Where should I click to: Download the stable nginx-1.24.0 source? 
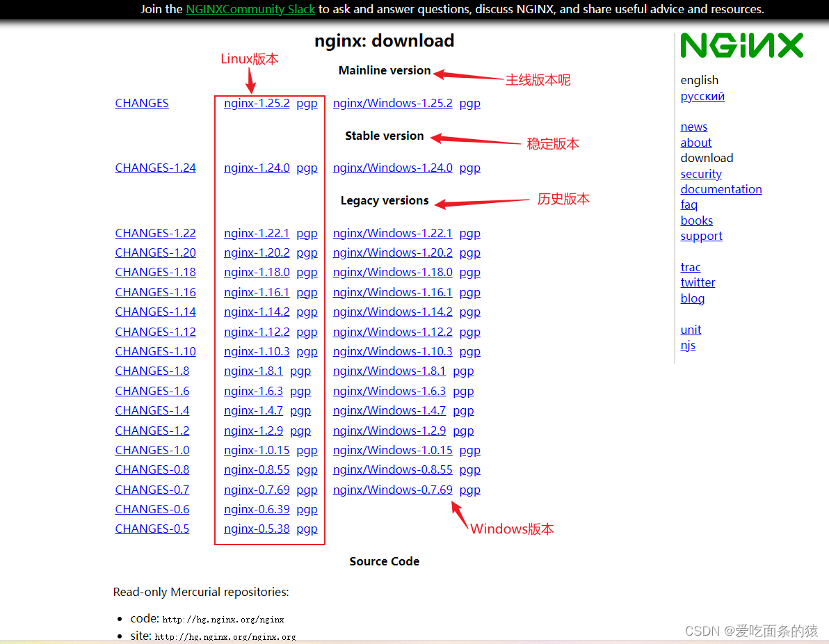point(257,168)
